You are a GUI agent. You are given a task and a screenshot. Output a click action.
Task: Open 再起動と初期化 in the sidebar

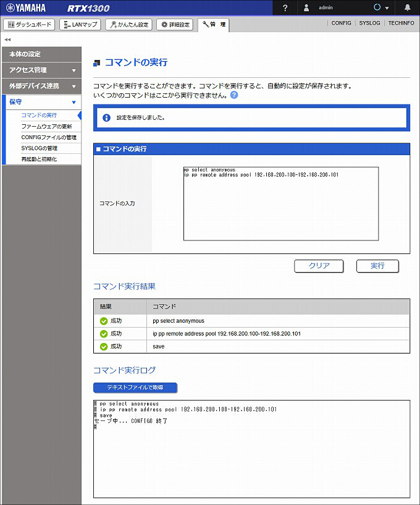(x=39, y=159)
